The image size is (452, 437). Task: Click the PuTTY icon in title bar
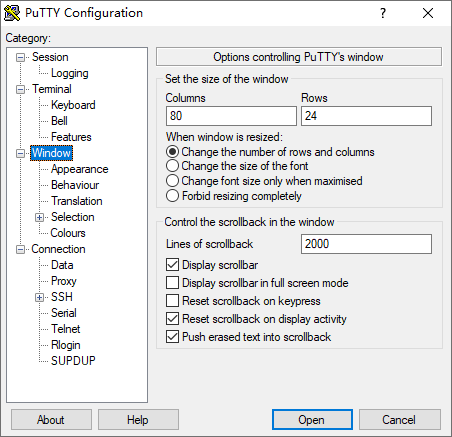[x=12, y=13]
